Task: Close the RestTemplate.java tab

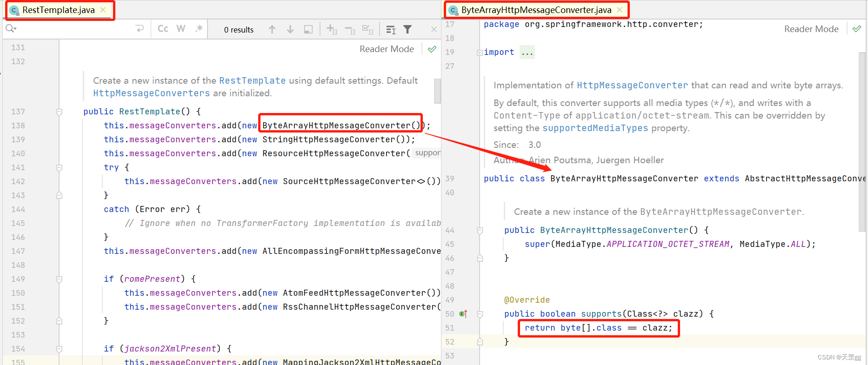Action: [x=103, y=10]
